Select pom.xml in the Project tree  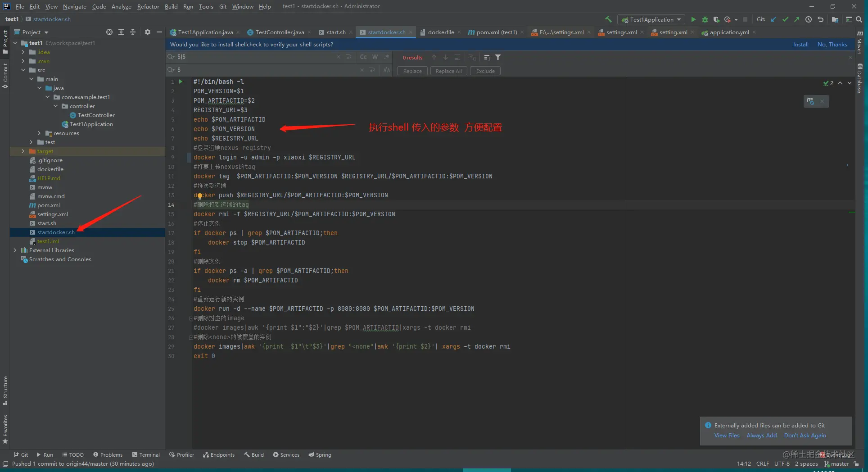point(48,205)
